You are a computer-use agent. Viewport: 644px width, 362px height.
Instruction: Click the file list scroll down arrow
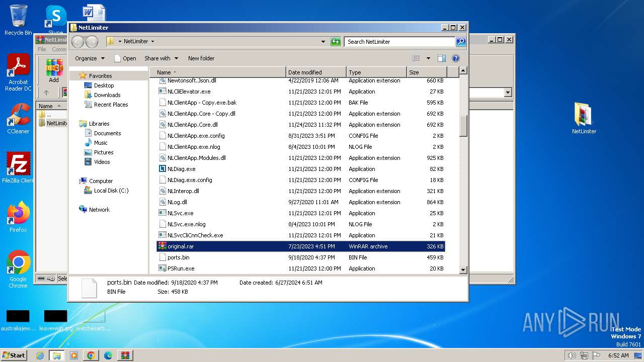(x=463, y=270)
